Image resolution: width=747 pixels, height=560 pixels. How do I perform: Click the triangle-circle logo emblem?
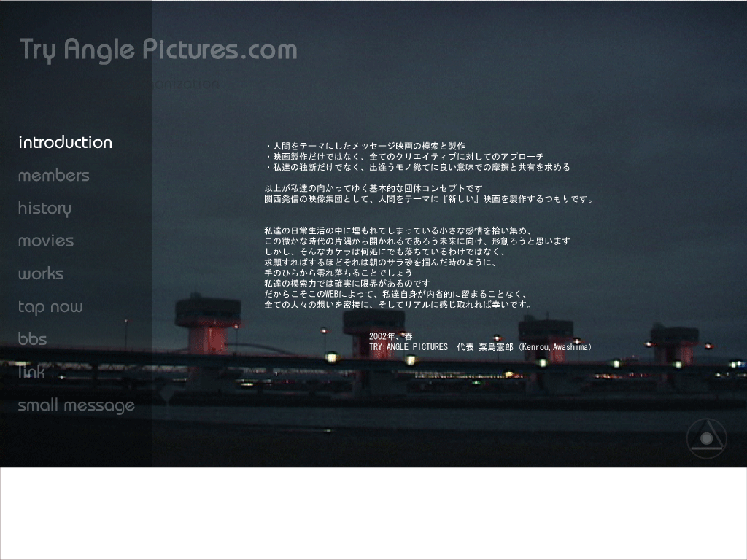[706, 438]
